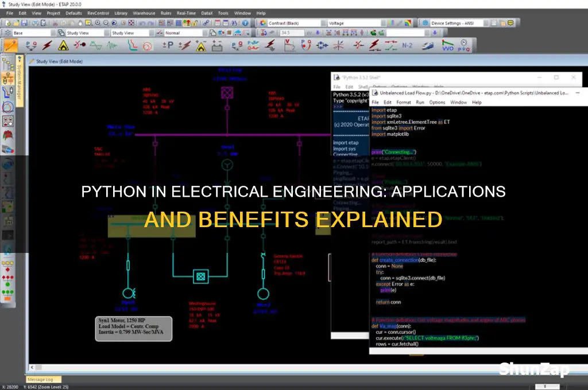Open the System Manager side tab
588x390 pixels.
pyautogui.click(x=20, y=80)
